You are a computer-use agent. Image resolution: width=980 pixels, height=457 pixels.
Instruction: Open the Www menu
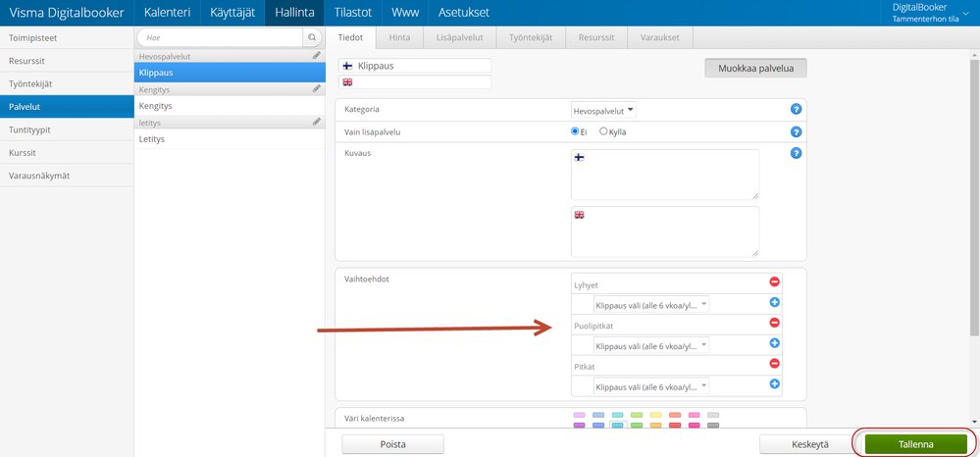(405, 13)
